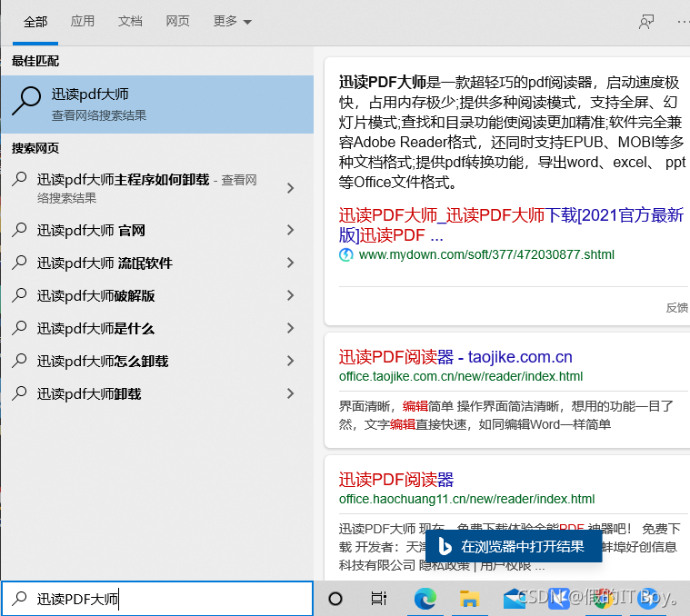Focus the 迅读PDF大师 search input box
Image resolution: width=690 pixels, height=616 pixels.
tap(157, 599)
